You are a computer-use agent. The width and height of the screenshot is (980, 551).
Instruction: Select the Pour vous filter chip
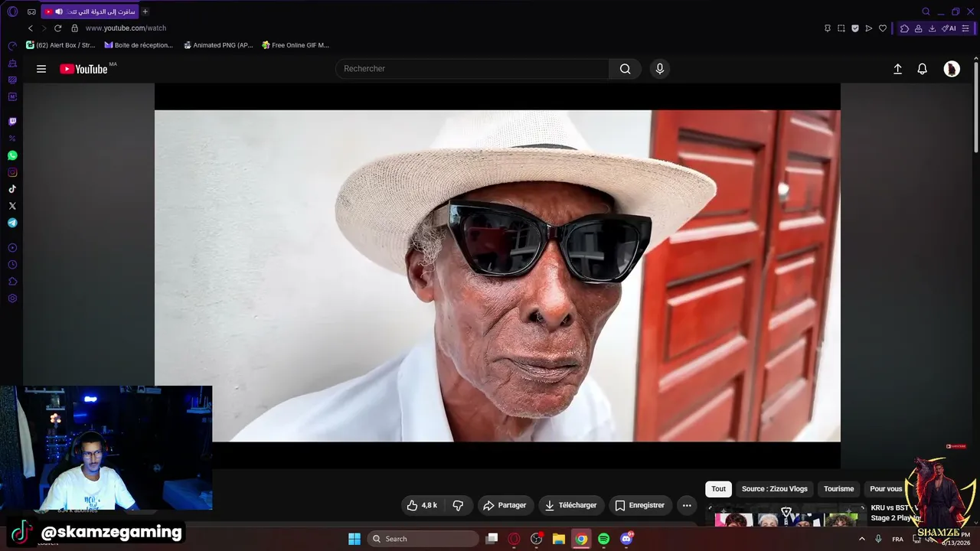886,489
